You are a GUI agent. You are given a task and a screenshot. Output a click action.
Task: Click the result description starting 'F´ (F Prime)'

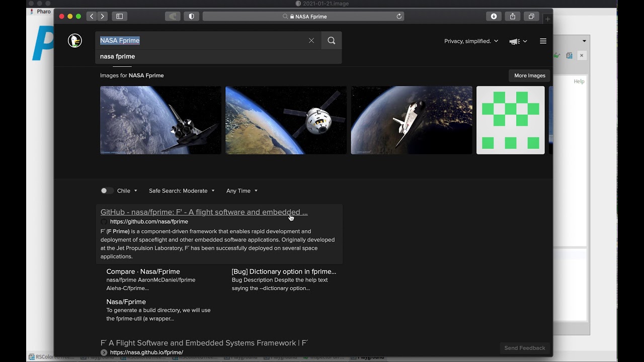tap(217, 244)
